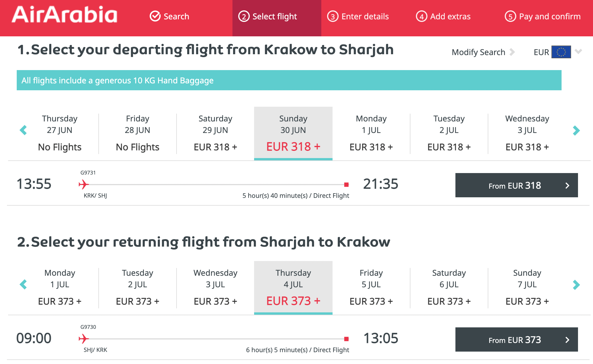Open the Add extras step
Screen dimensions: 593x364
[x=443, y=16]
